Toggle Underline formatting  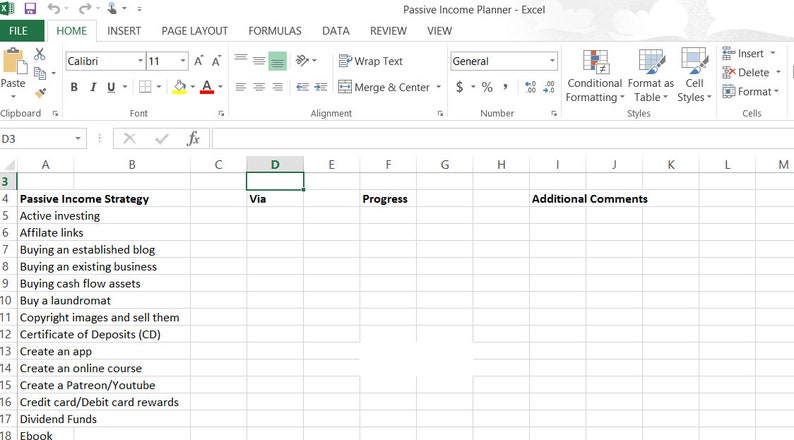point(111,87)
